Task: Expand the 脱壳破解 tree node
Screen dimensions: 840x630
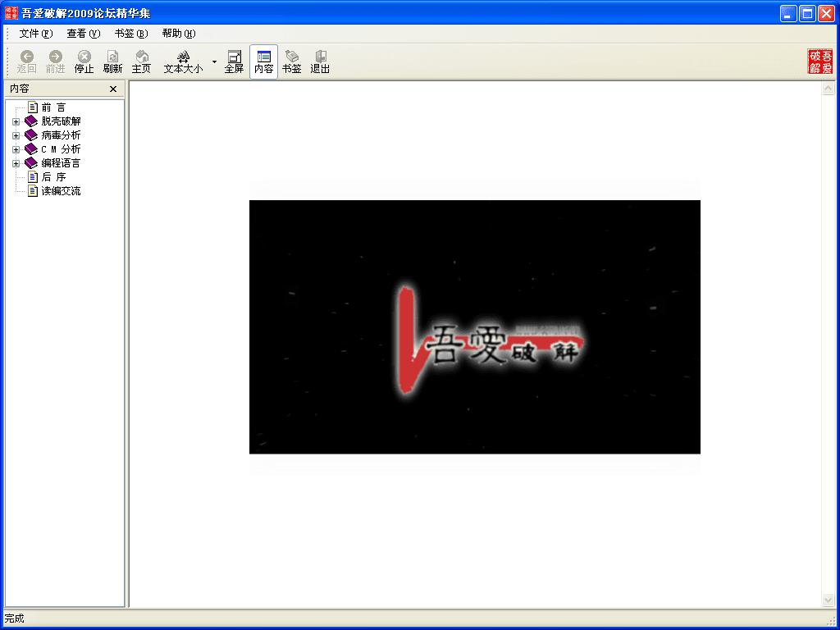Action: (16, 121)
